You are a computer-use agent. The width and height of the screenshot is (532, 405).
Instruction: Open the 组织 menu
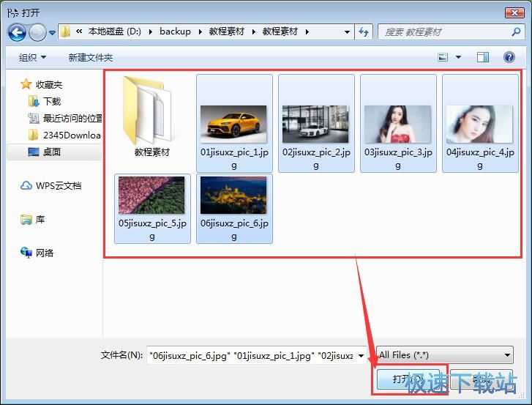(32, 57)
